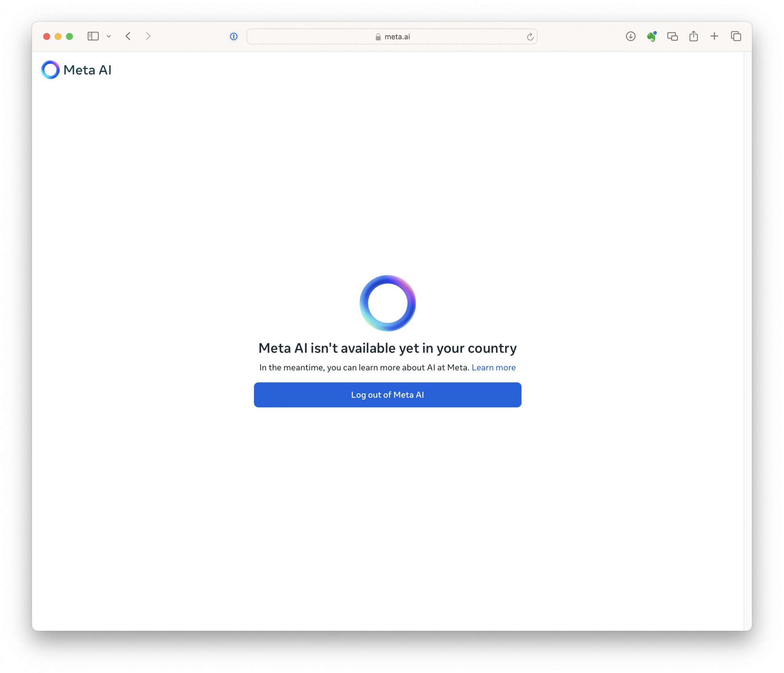Click the browser tab list dropdown
This screenshot has width=784, height=673.
click(x=108, y=36)
